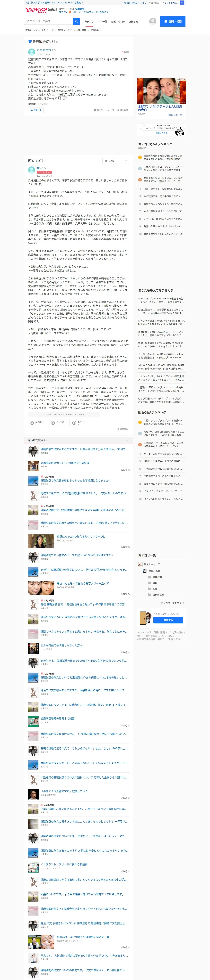
Task: Click カテゴリ一覧 breadcrumb
Action: tap(48, 30)
